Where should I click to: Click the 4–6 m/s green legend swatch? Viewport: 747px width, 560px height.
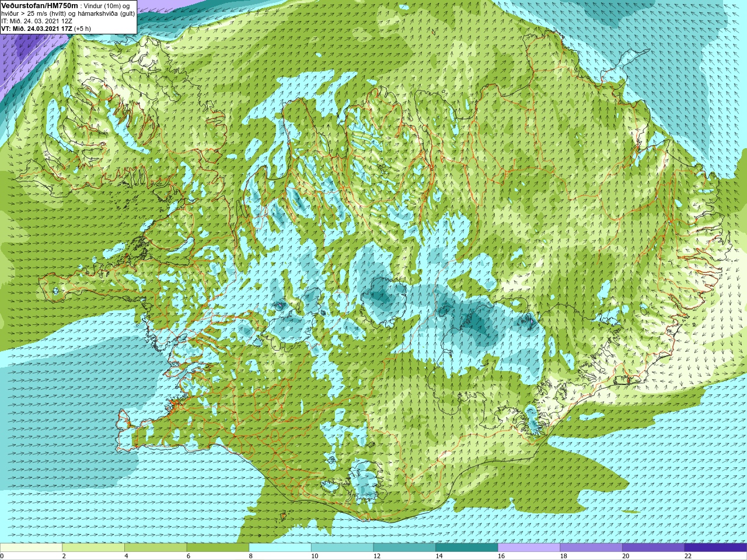tap(155, 548)
